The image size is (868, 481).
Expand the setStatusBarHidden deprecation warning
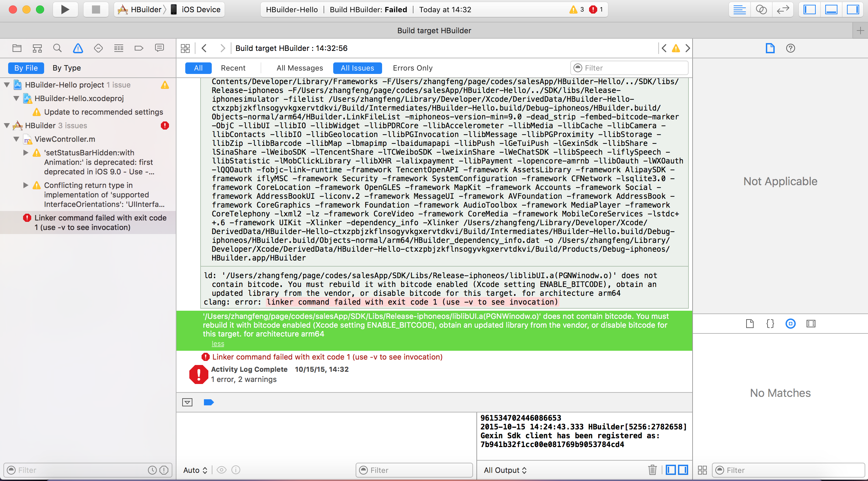26,153
